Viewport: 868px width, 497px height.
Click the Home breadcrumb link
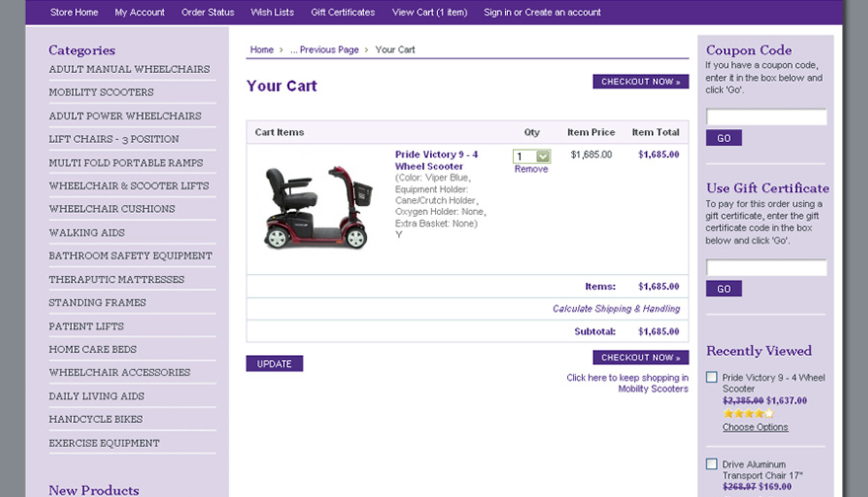[x=261, y=50]
